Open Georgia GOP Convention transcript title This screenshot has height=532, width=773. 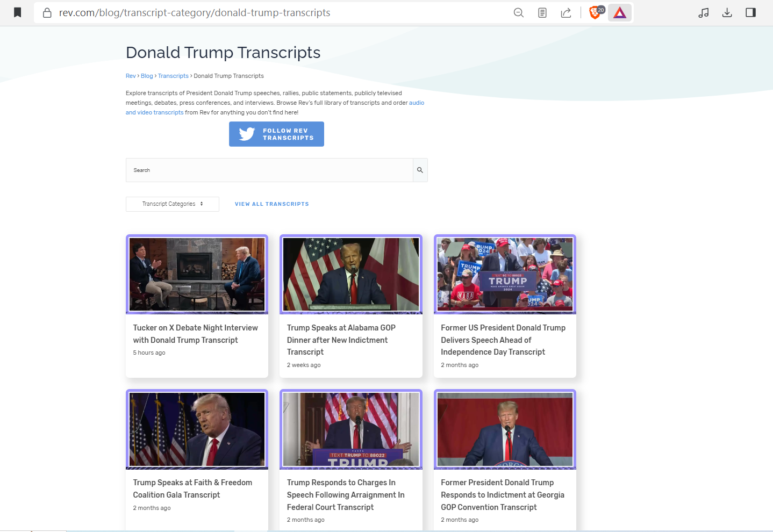click(x=503, y=494)
